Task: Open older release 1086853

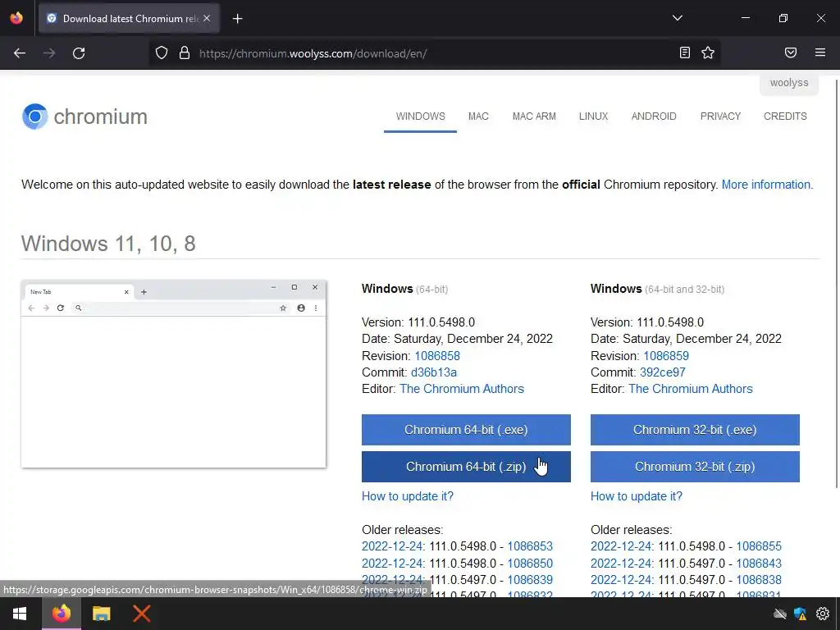Action: point(530,546)
